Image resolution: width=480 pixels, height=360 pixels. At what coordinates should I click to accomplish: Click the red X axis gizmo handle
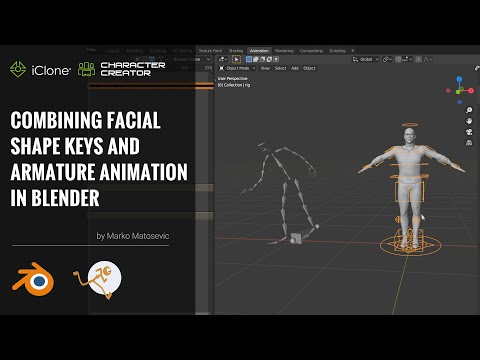[x=471, y=90]
